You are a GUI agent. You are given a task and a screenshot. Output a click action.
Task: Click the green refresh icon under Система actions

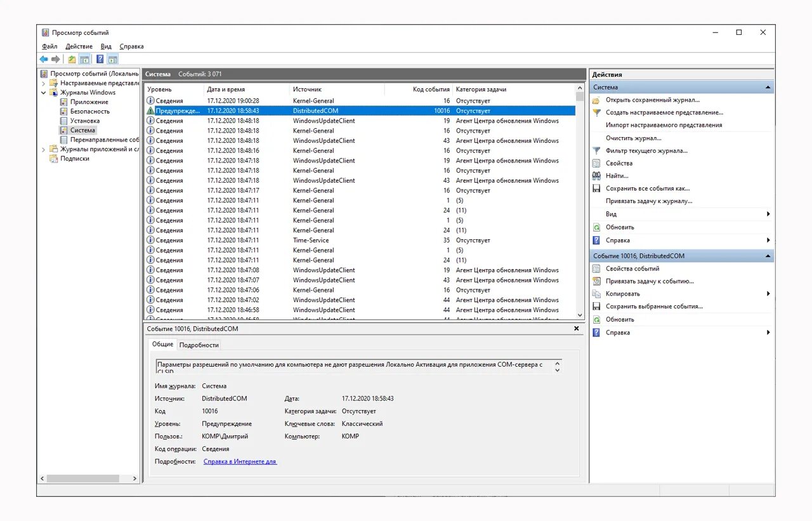(x=596, y=227)
